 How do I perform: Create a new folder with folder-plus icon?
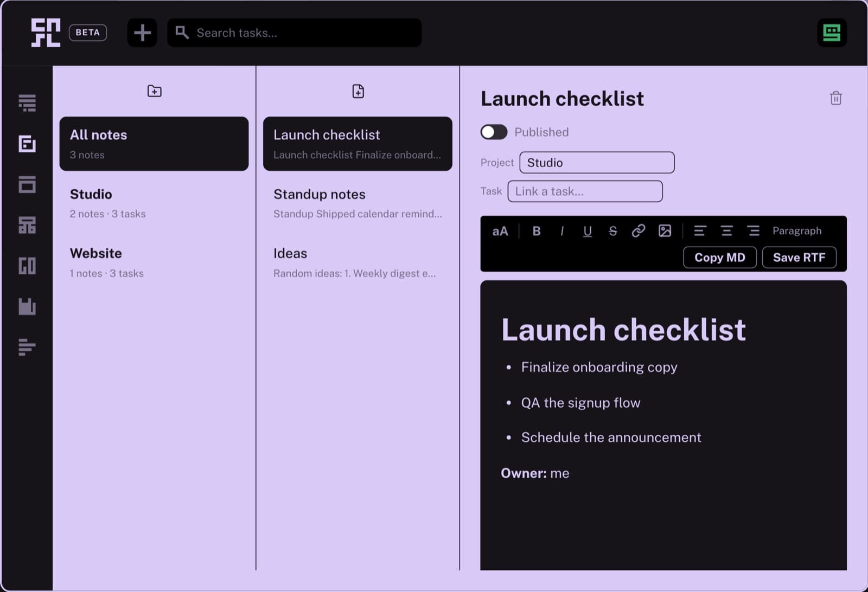tap(154, 91)
